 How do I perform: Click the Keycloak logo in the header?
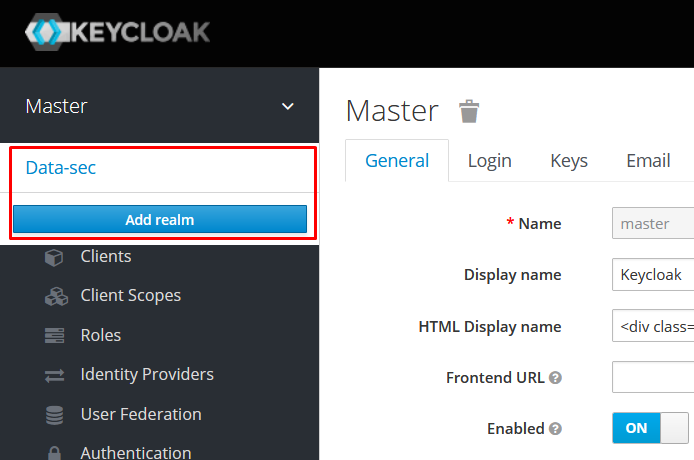(x=118, y=31)
